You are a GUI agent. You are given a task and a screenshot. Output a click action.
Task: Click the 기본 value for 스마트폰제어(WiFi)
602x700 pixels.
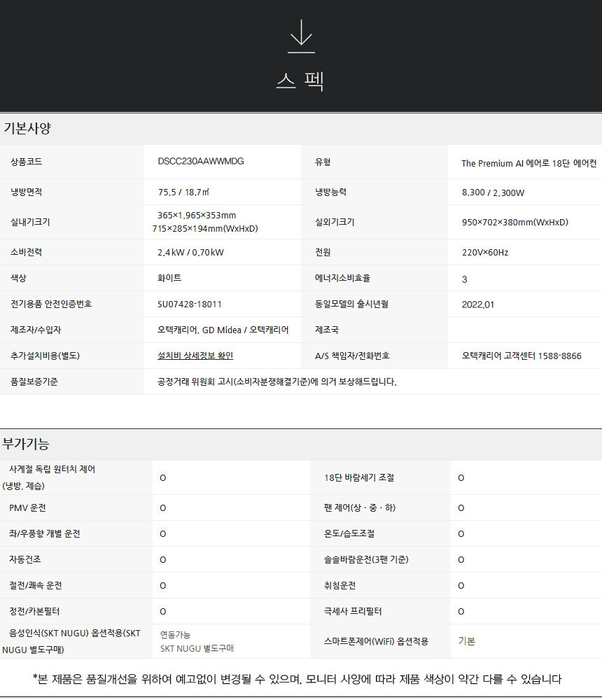[x=466, y=640]
